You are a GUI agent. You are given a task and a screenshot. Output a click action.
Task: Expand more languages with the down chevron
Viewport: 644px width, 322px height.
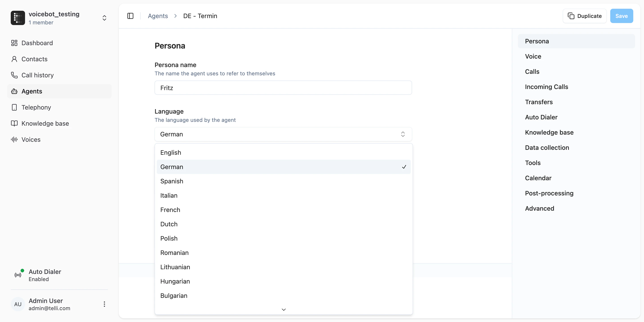click(283, 309)
